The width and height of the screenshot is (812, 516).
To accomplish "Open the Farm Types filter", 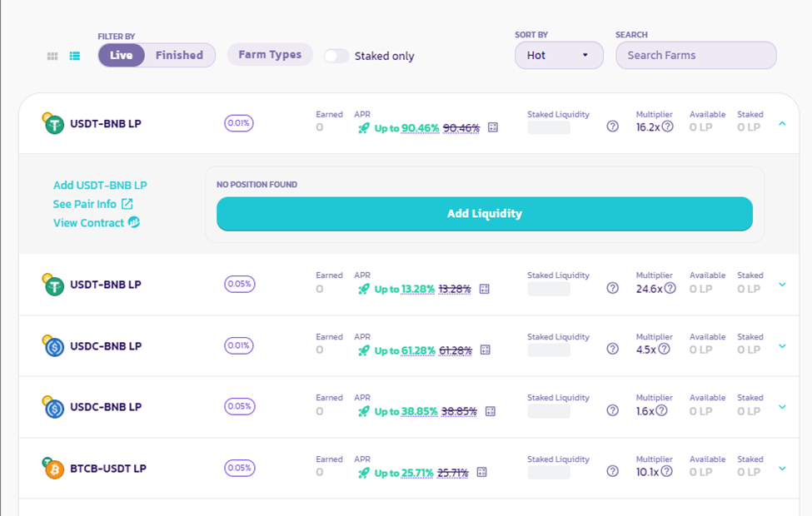I will 270,54.
